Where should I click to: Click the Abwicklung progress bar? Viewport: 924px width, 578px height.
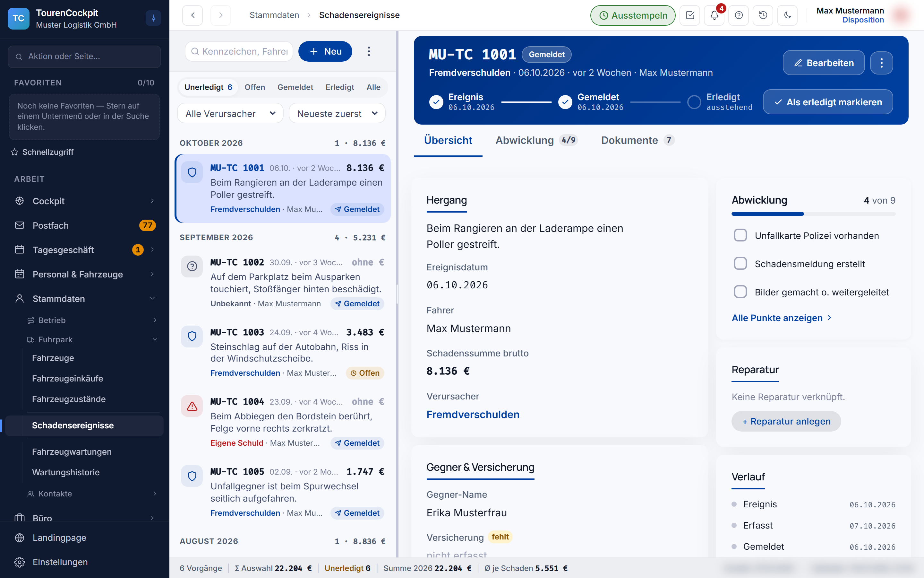tap(813, 214)
